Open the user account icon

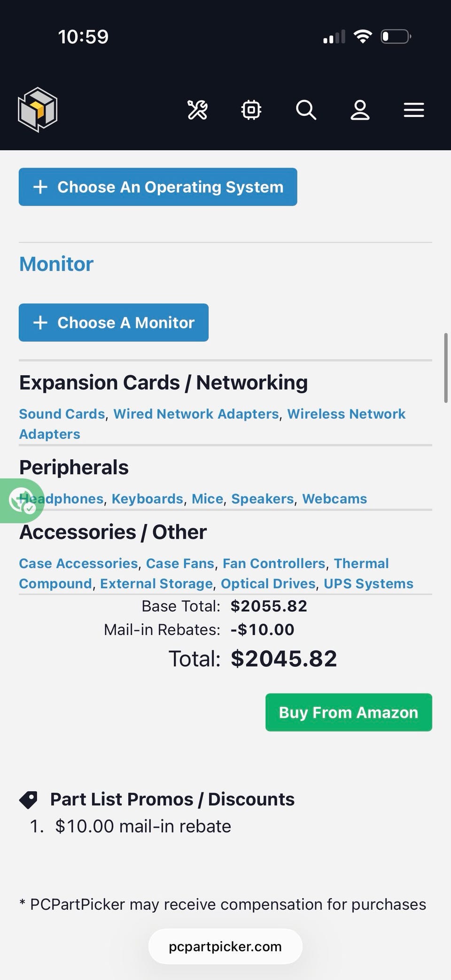[360, 110]
